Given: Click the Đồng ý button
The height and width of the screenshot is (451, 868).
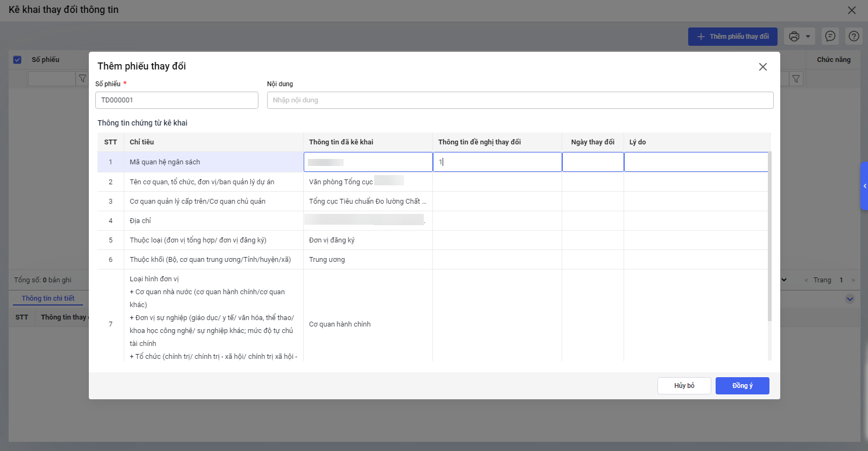Looking at the screenshot, I should click(x=742, y=386).
